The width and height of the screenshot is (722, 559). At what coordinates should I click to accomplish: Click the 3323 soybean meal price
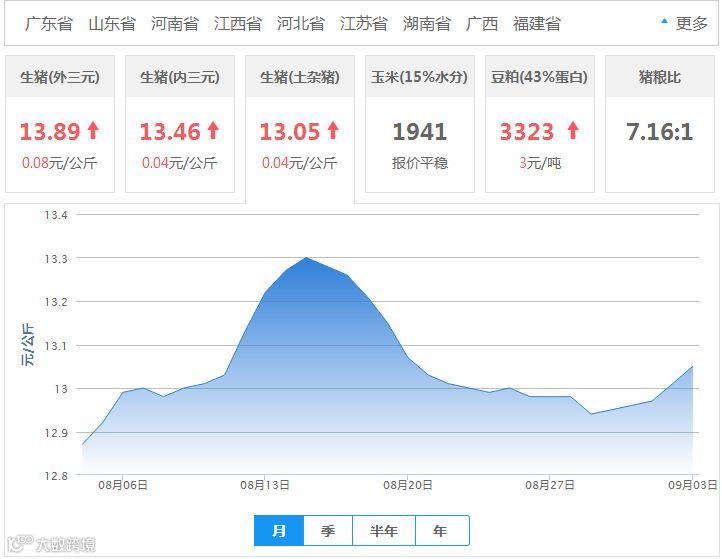(527, 132)
